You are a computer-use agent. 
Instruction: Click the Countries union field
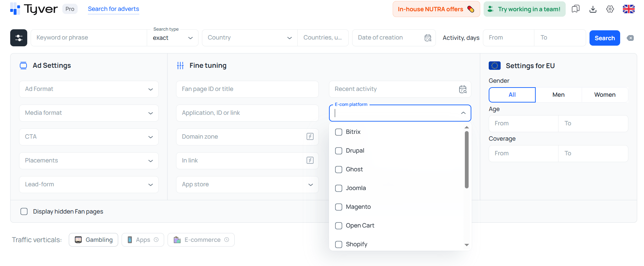pos(323,38)
